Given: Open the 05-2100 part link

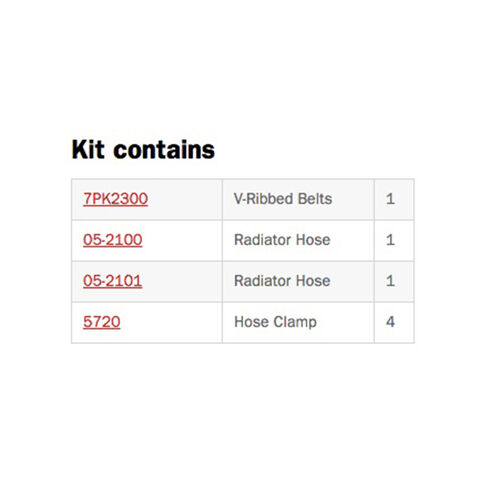Looking at the screenshot, I should point(113,240).
